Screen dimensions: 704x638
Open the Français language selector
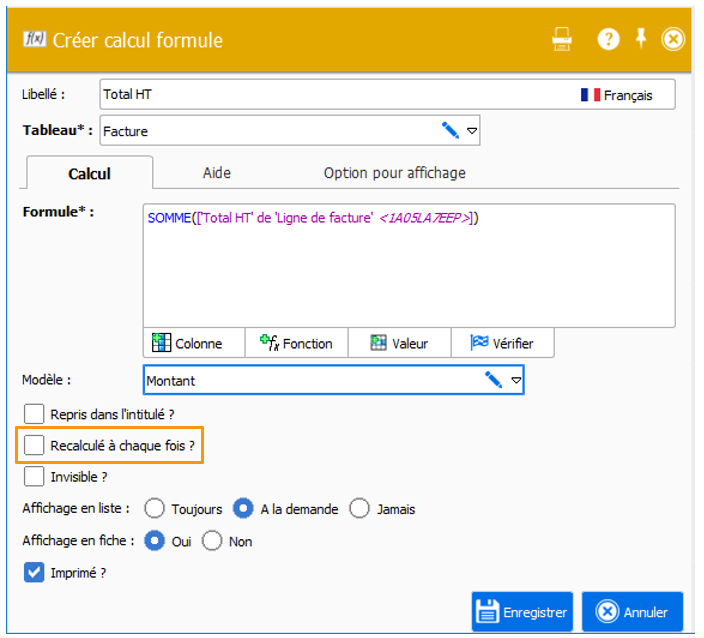click(617, 95)
